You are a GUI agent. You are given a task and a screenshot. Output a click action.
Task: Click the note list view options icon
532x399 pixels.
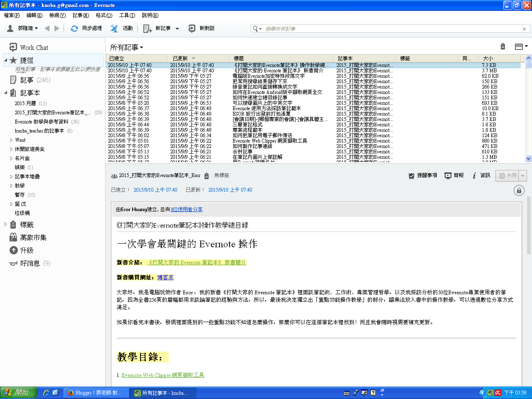[521, 47]
